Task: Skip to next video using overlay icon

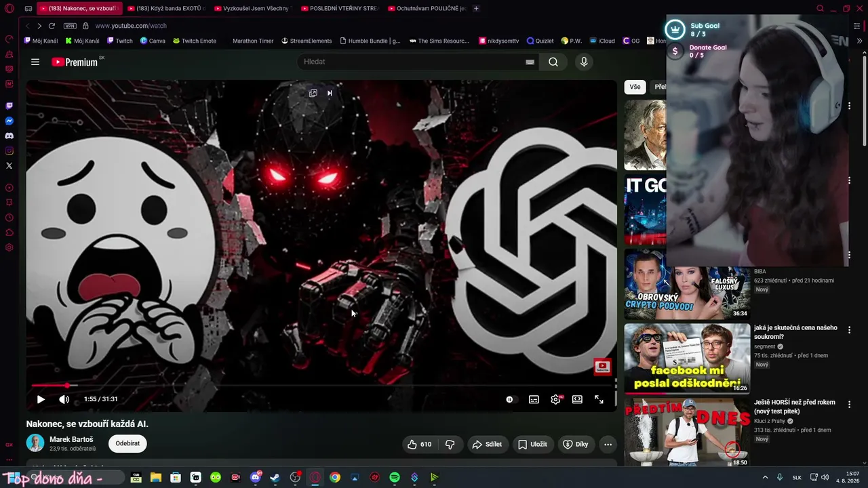Action: [330, 93]
